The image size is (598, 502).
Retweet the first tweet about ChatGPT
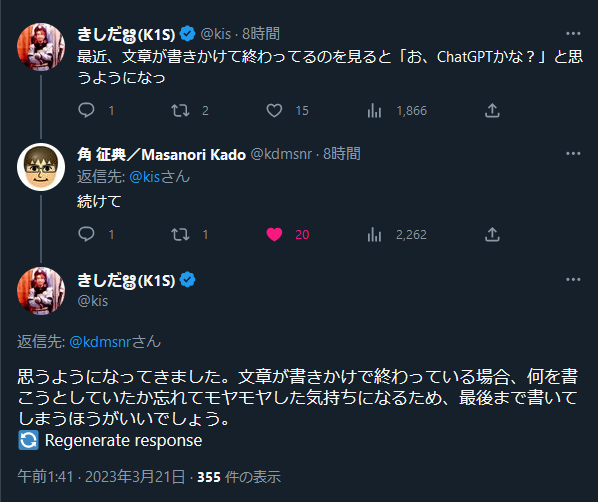point(180,111)
